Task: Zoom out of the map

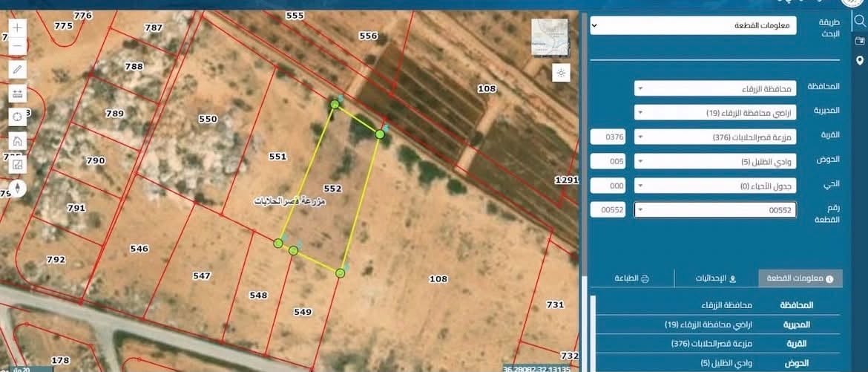Action: (18, 46)
